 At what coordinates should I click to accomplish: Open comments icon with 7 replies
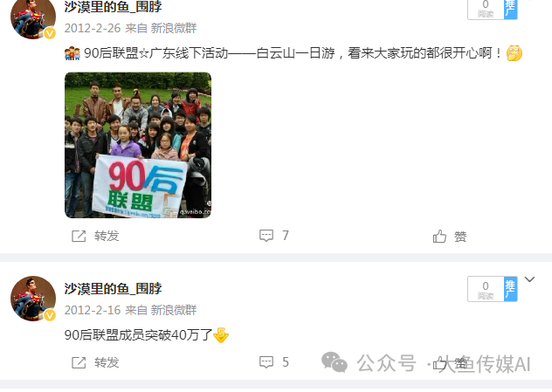(266, 236)
